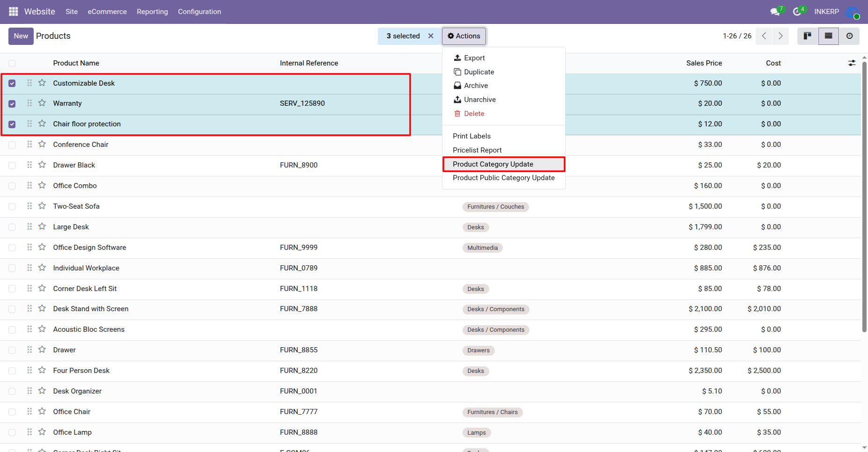868x452 pixels.
Task: Open the apps grid menu icon
Action: pyautogui.click(x=14, y=12)
